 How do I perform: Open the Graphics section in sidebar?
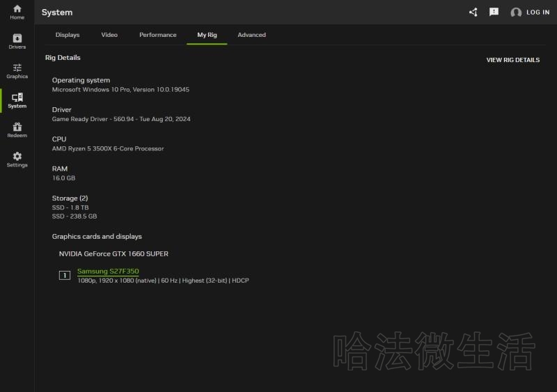(17, 71)
